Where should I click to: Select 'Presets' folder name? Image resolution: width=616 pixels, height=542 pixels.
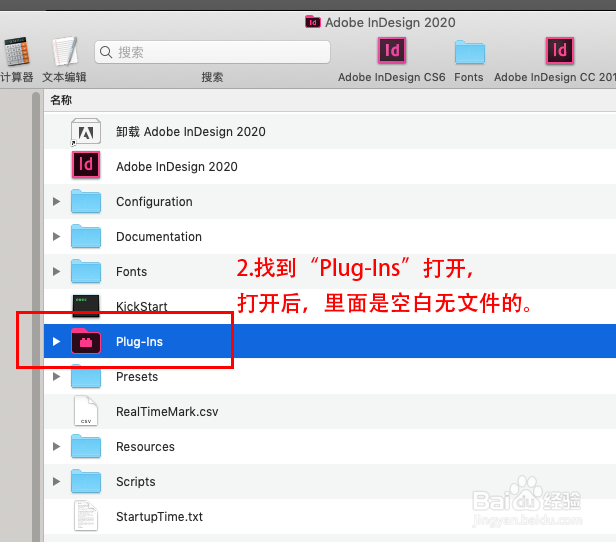(x=137, y=377)
